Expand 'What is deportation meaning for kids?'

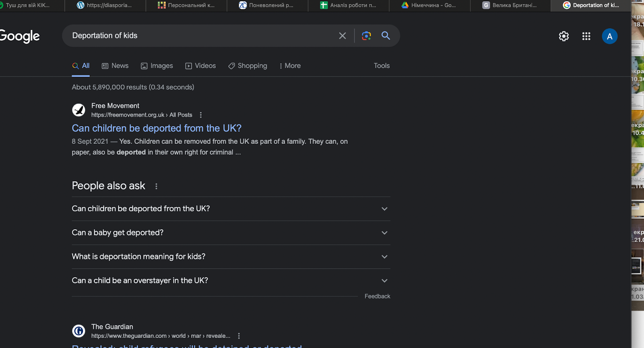[384, 257]
